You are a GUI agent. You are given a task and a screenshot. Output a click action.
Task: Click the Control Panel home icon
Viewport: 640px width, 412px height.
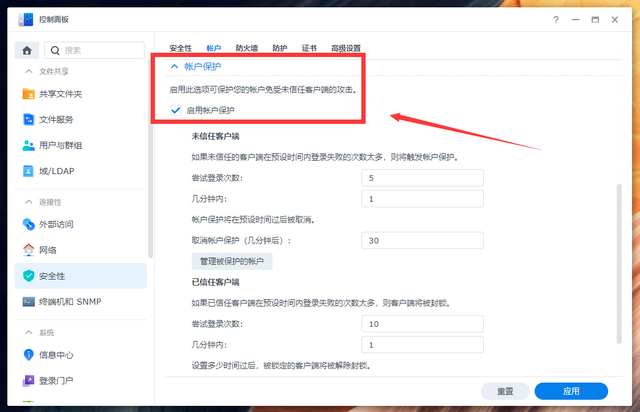pyautogui.click(x=27, y=50)
